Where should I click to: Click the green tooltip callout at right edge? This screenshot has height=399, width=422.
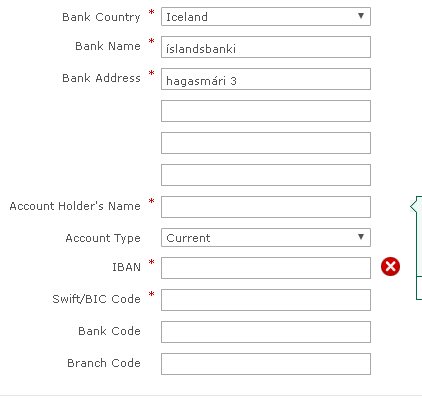click(417, 248)
